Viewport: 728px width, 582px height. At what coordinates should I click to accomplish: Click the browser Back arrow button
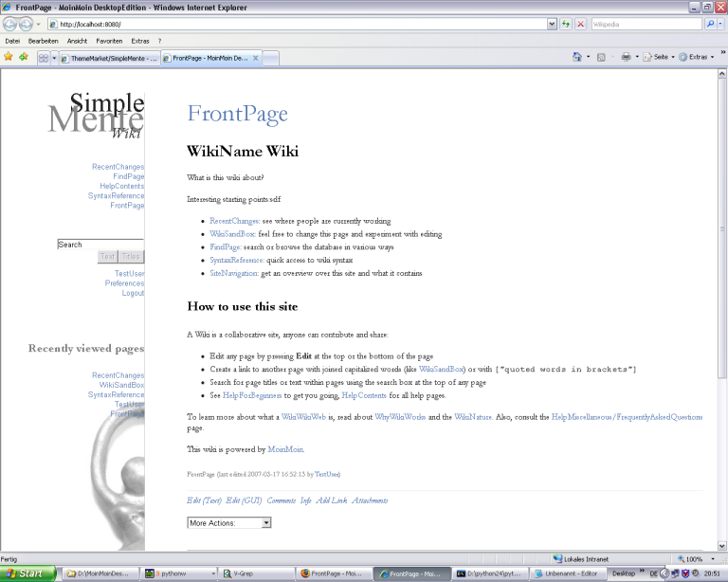(x=11, y=24)
